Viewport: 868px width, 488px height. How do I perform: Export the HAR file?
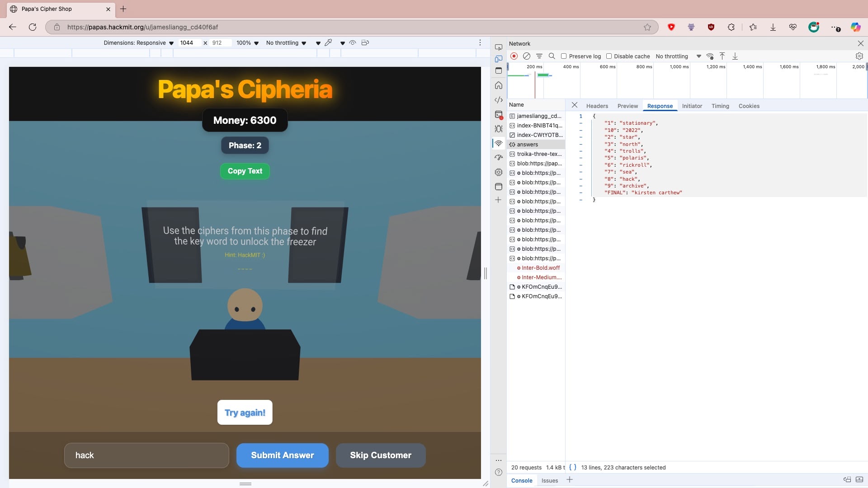point(735,56)
